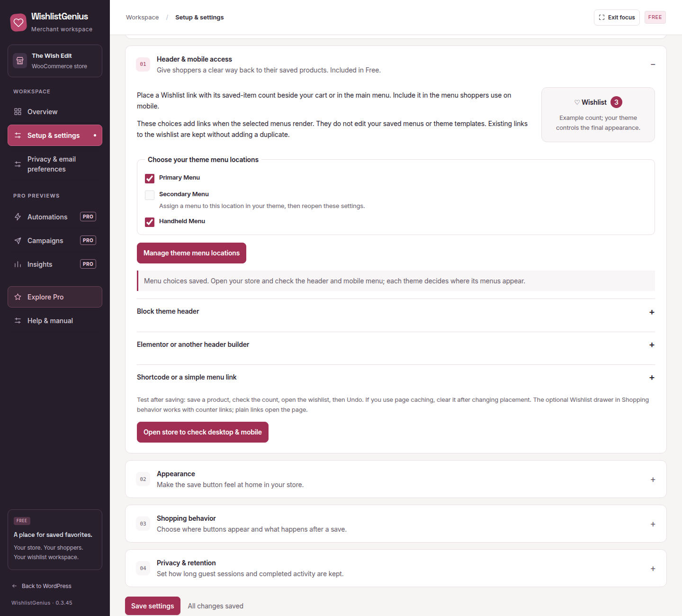682x616 pixels.
Task: Click the heart icon in the Wishlist preview
Action: point(577,102)
